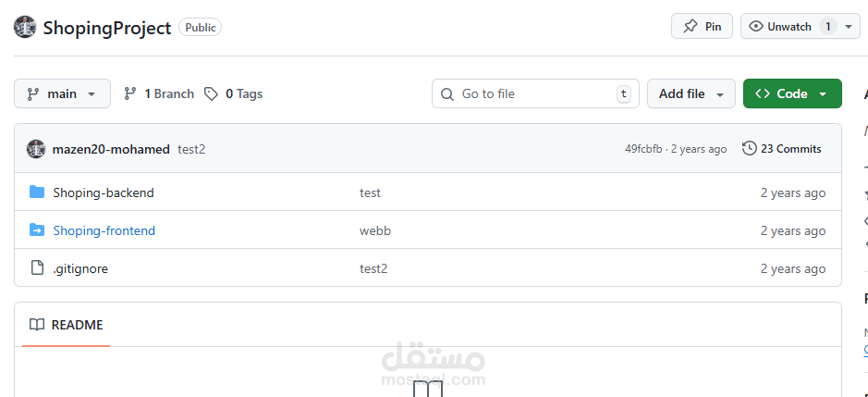Click the commit author avatar thumbnail
This screenshot has width=868, height=397.
[x=36, y=149]
